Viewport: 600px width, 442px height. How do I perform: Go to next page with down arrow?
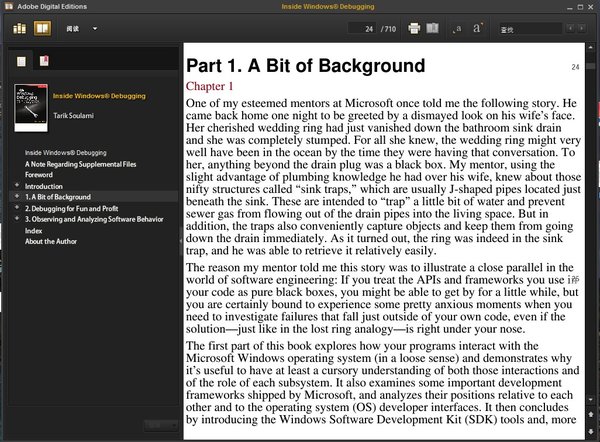coord(590,431)
